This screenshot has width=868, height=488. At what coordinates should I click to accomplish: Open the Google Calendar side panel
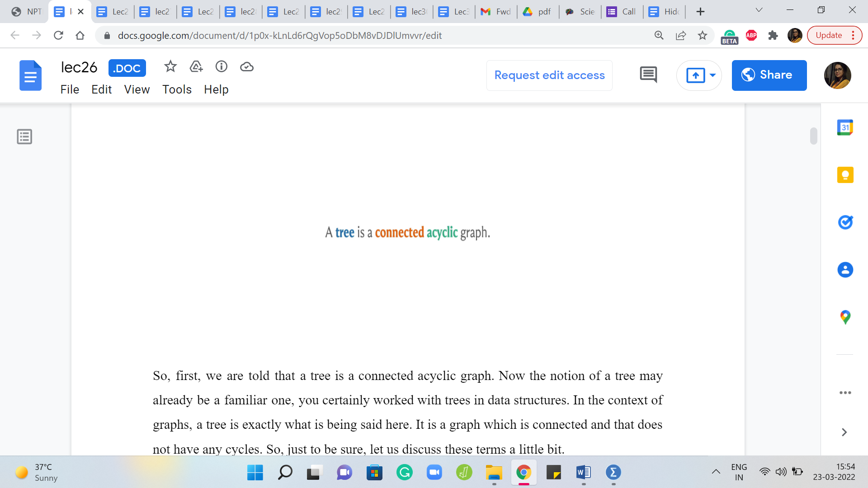(845, 127)
